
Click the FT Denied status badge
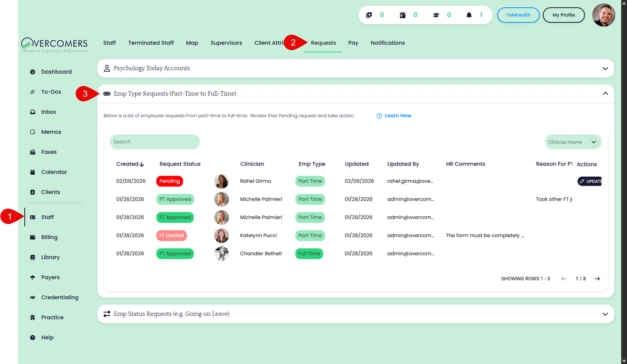(171, 236)
